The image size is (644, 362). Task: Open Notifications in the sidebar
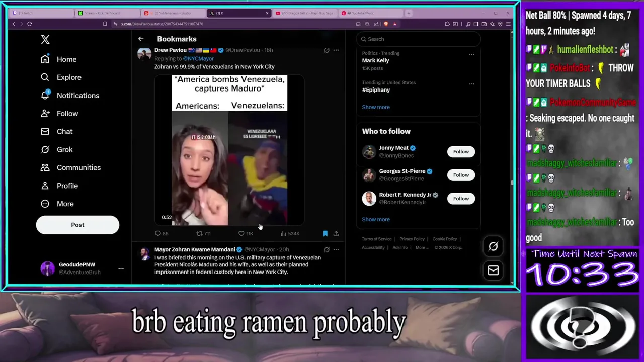70,96
